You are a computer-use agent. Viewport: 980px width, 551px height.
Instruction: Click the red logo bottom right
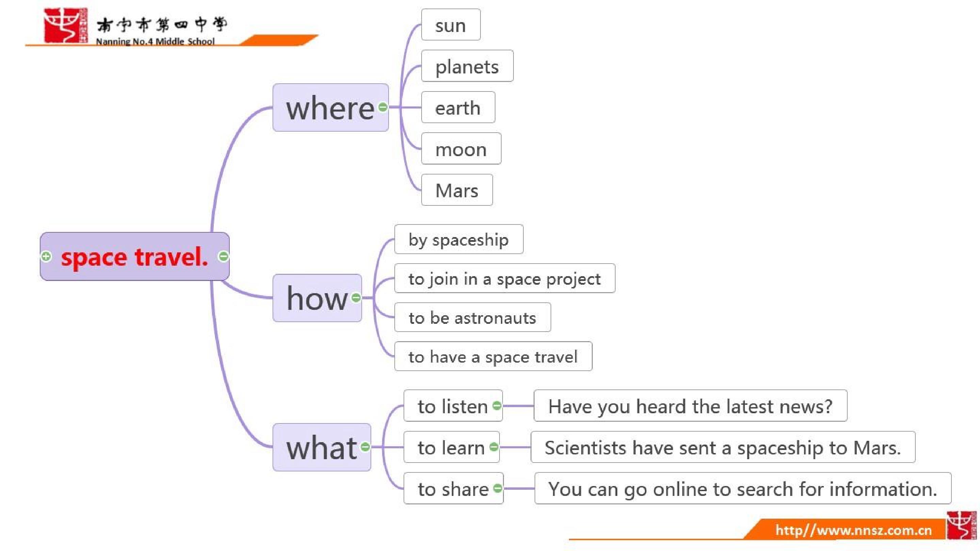tap(962, 526)
